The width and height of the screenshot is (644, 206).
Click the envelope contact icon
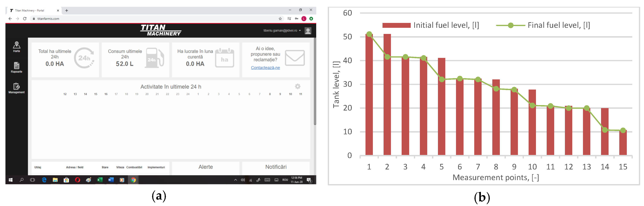coord(295,58)
